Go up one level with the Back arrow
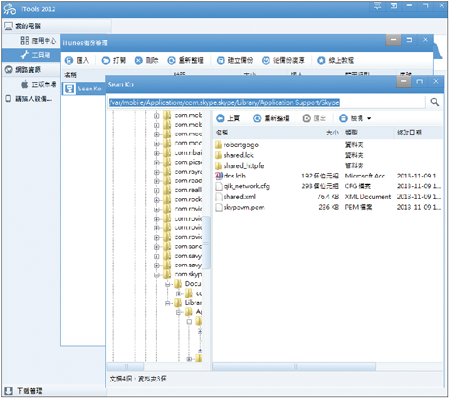 [220, 118]
